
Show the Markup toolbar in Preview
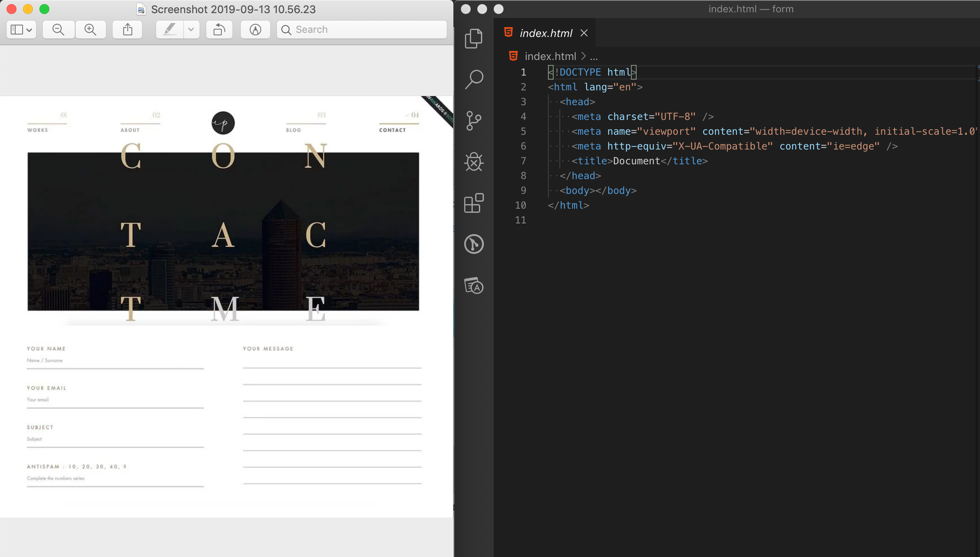[255, 29]
